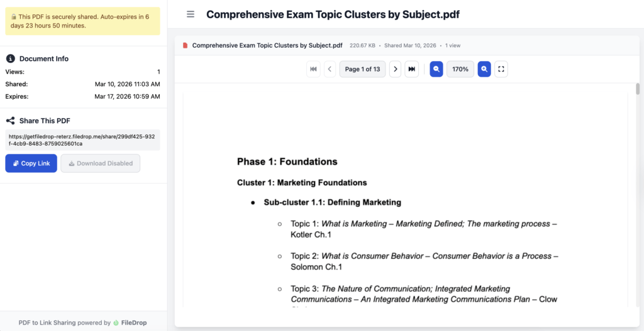This screenshot has width=644, height=331.
Task: Advance to the next page
Action: click(x=395, y=69)
